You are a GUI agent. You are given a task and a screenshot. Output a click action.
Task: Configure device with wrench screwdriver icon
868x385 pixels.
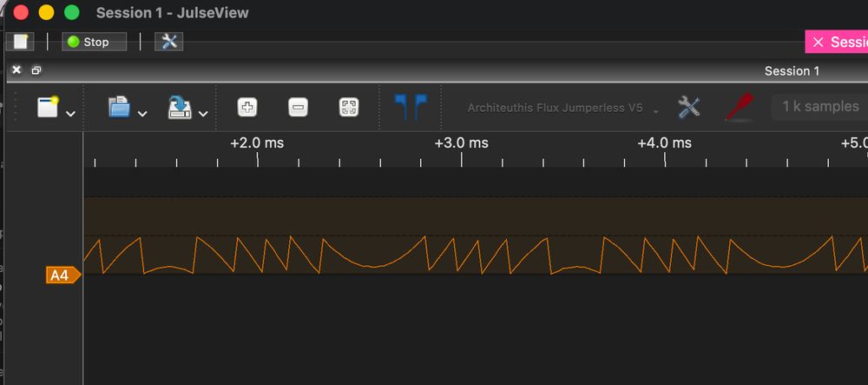pos(689,108)
